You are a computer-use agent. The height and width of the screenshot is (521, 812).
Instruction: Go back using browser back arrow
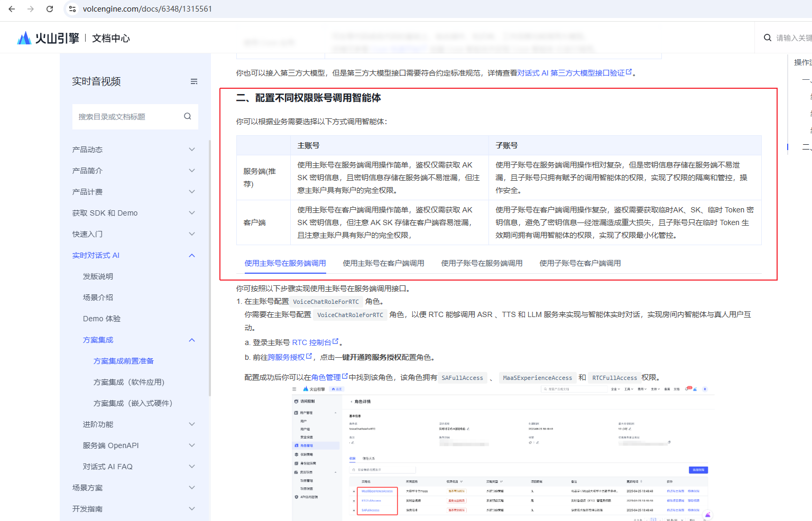coord(12,9)
